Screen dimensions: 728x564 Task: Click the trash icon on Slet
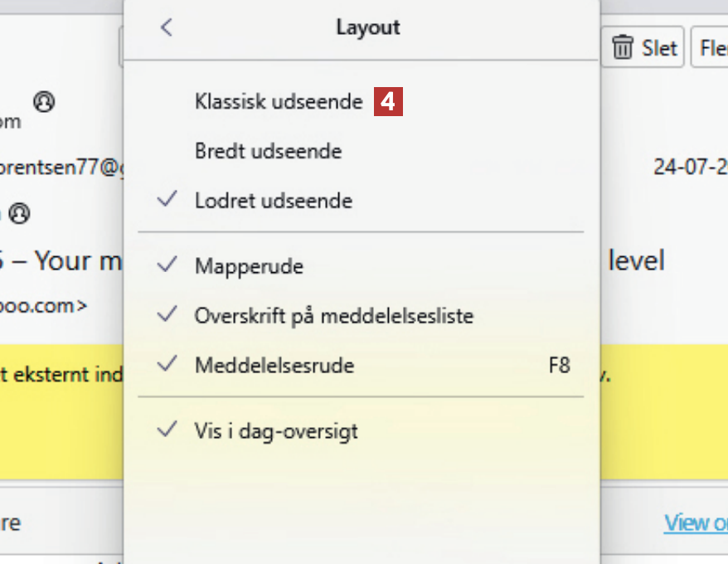click(x=622, y=47)
